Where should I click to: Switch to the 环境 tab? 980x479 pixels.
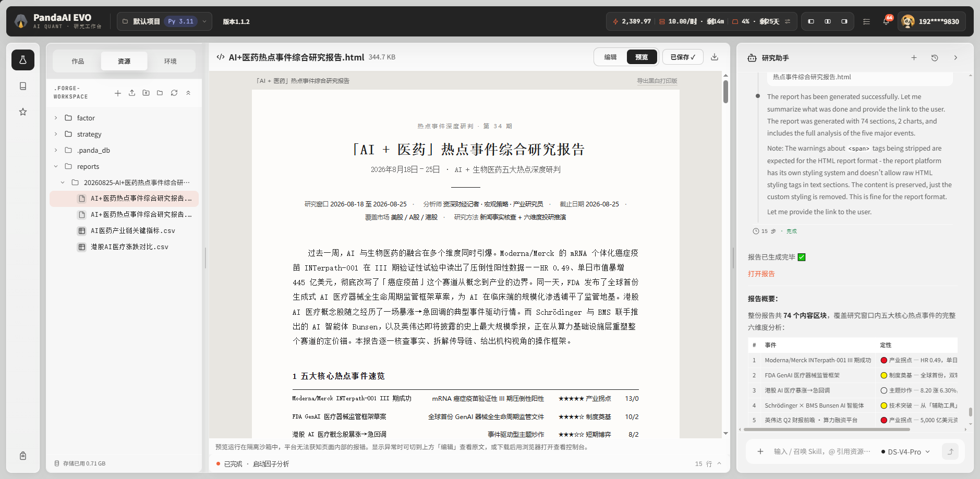pyautogui.click(x=171, y=61)
